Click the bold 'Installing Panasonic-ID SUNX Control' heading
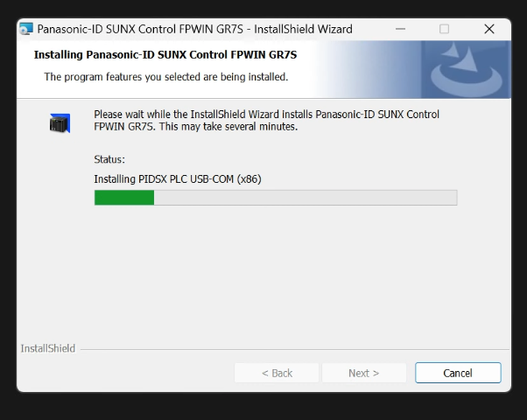This screenshot has width=527, height=420. click(x=165, y=55)
